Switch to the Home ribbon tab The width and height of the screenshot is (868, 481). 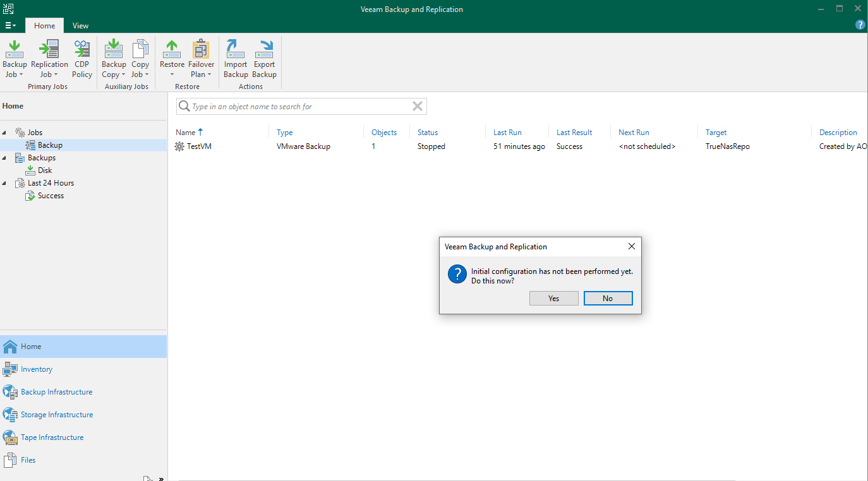pos(44,26)
